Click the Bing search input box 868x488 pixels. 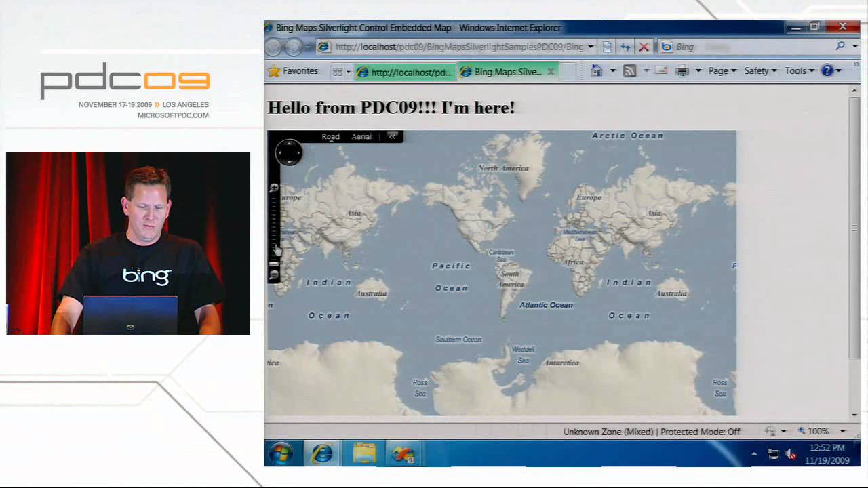click(x=753, y=47)
